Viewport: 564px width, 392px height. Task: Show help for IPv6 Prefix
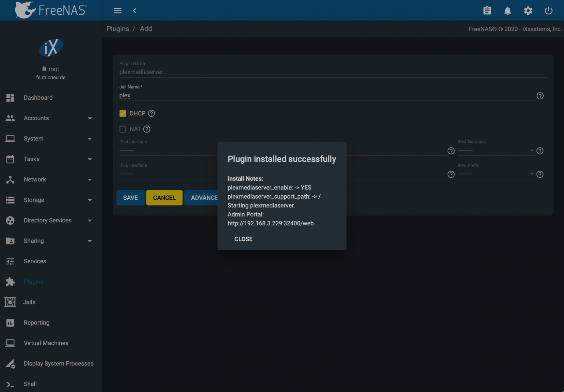[x=540, y=174]
